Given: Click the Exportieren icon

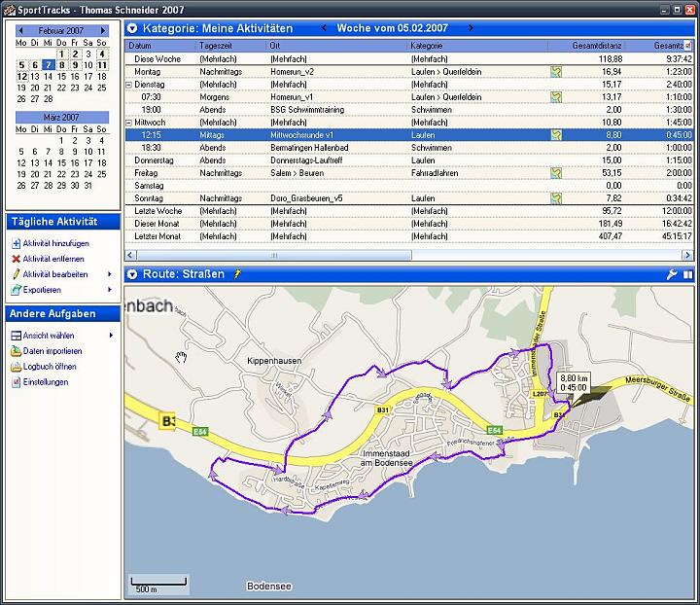Looking at the screenshot, I should 17,290.
